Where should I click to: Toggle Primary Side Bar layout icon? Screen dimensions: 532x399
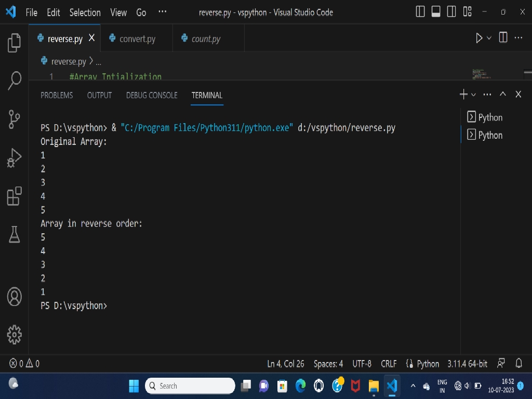tap(420, 11)
